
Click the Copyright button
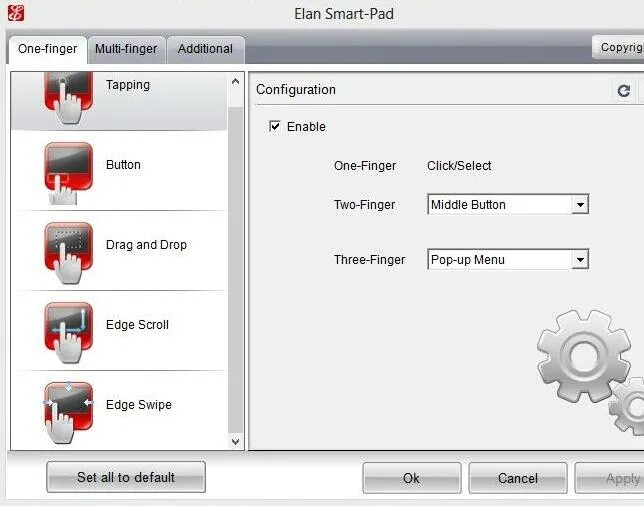pos(618,48)
